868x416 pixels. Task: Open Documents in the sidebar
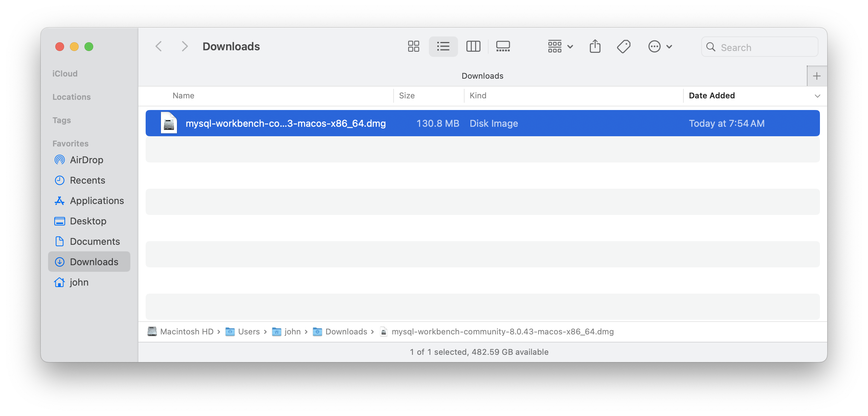pyautogui.click(x=89, y=242)
